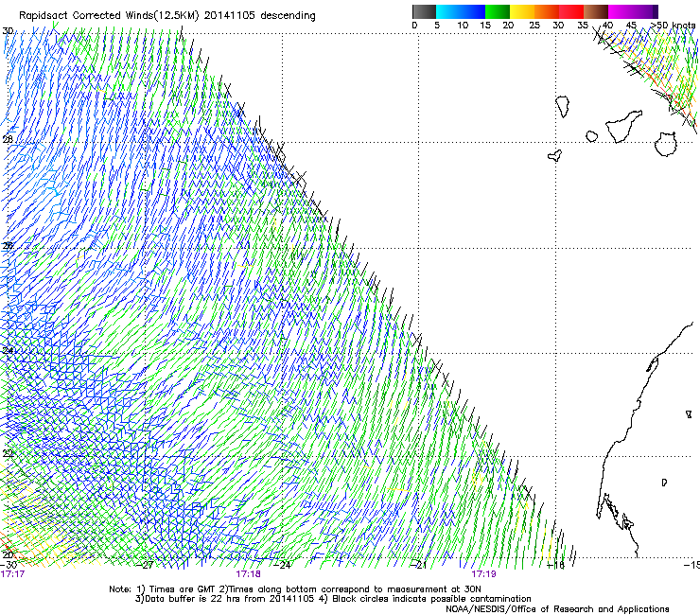This screenshot has height=615, width=700.
Task: Click the note line 'Times are GMT'
Action: coord(183,589)
